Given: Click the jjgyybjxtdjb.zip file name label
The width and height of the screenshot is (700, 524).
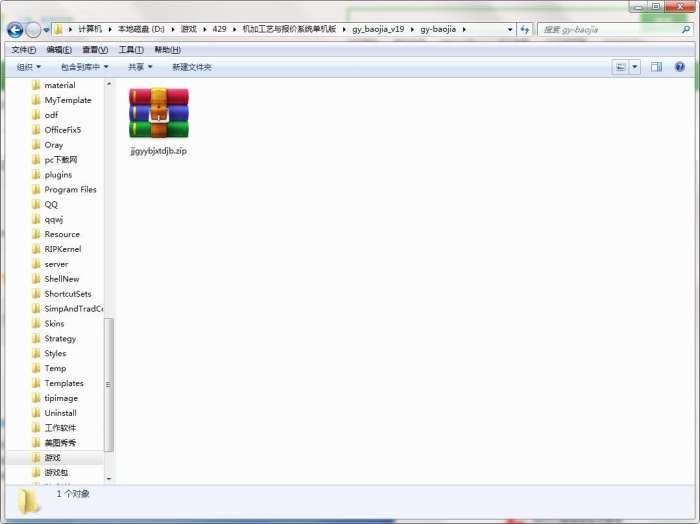Looking at the screenshot, I should click(x=158, y=151).
